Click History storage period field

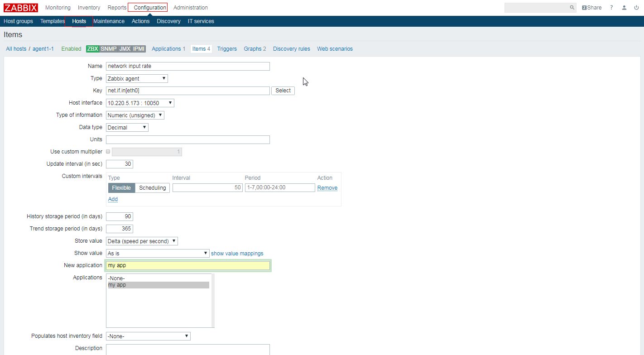[120, 217]
